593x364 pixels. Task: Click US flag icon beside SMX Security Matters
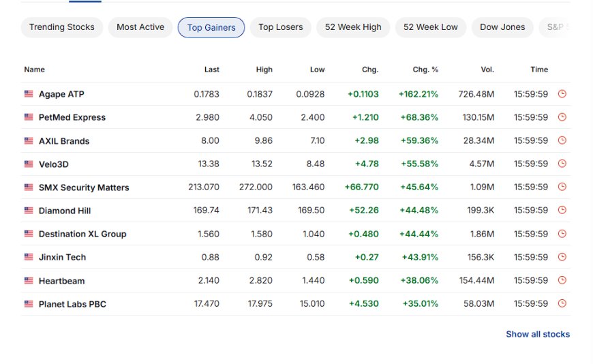pyautogui.click(x=29, y=187)
